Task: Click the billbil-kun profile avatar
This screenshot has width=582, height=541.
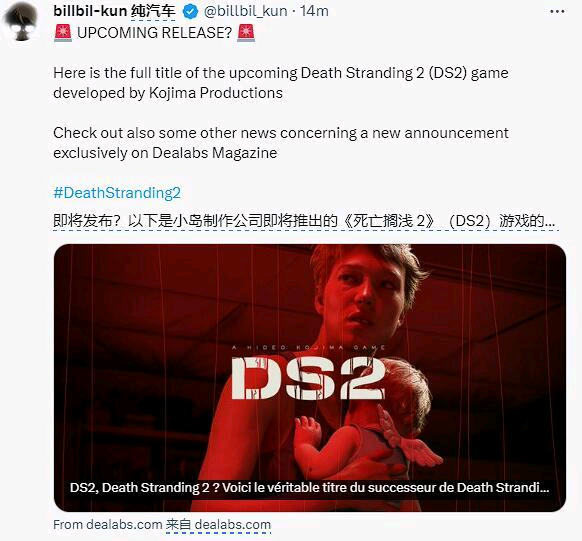Action: (22, 21)
